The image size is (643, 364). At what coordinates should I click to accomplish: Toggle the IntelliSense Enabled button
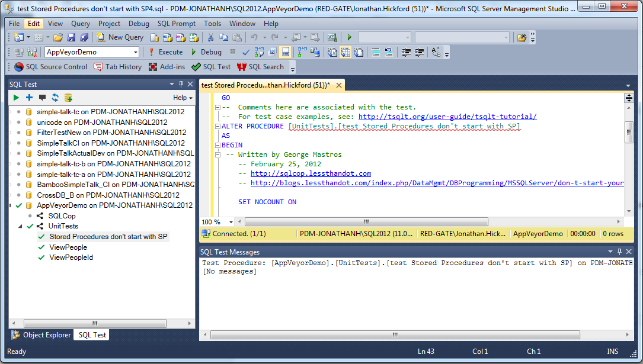286,52
